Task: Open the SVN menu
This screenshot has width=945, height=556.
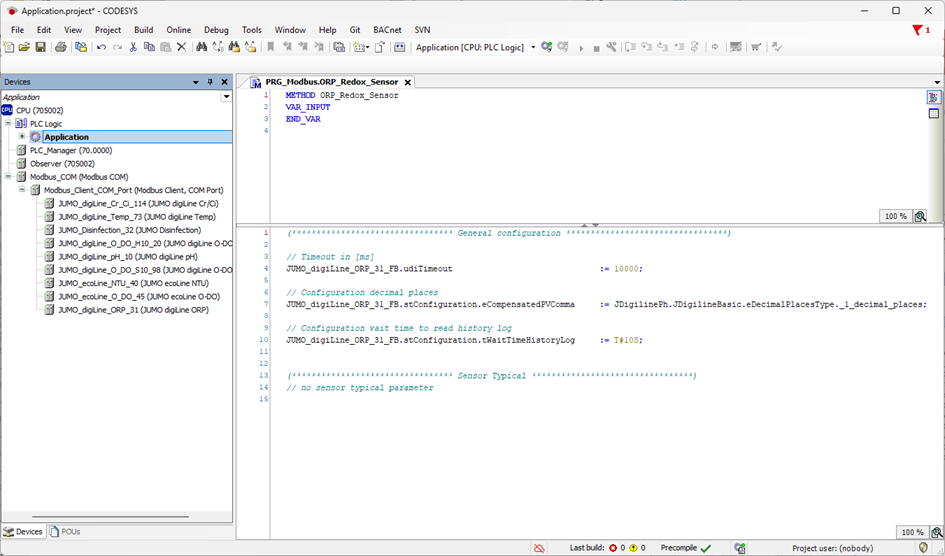Action: click(x=422, y=30)
